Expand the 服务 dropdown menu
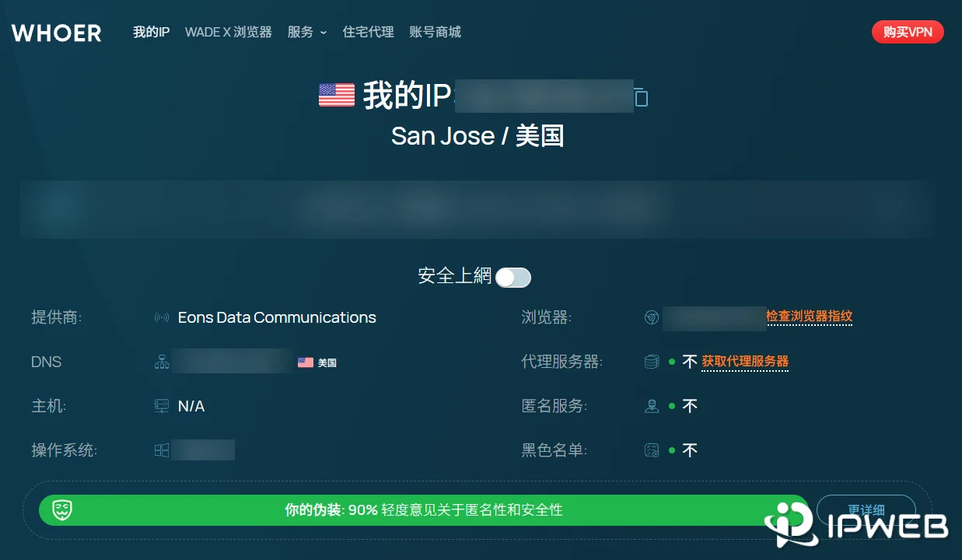This screenshot has height=560, width=962. (307, 32)
